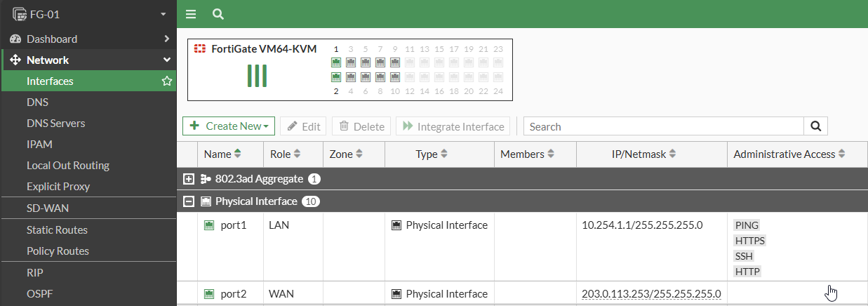Collapse the Network menu chevron
Image resolution: width=868 pixels, height=306 pixels.
166,60
